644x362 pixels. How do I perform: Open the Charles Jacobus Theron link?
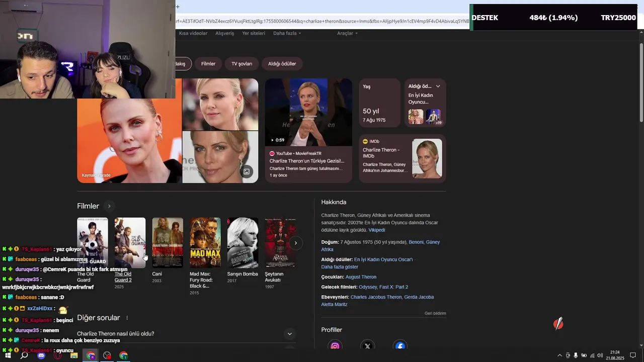[x=376, y=297]
